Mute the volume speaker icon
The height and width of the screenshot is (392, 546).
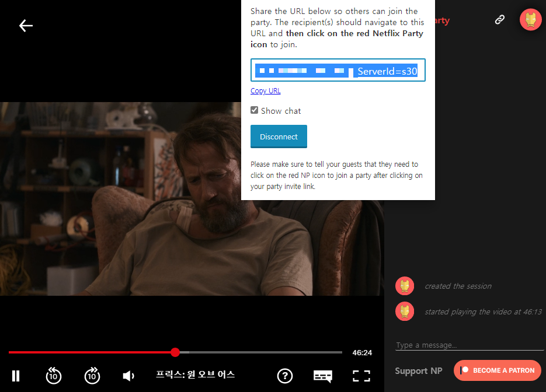128,376
